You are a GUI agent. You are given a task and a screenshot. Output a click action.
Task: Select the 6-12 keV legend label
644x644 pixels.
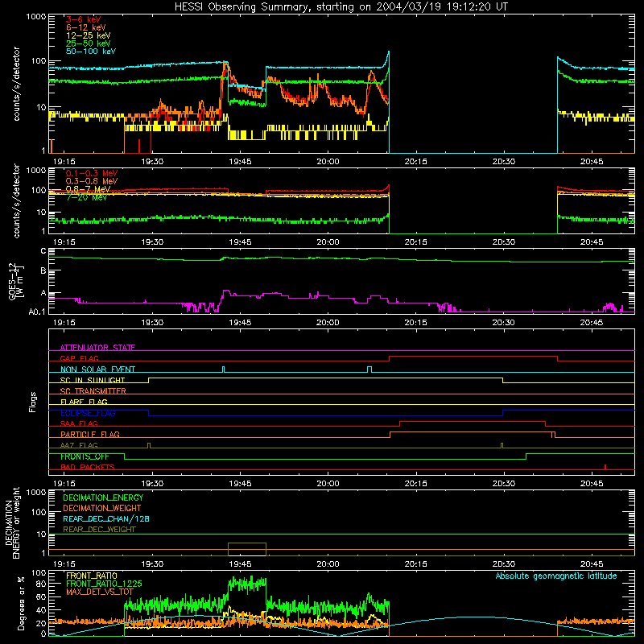pyautogui.click(x=86, y=27)
